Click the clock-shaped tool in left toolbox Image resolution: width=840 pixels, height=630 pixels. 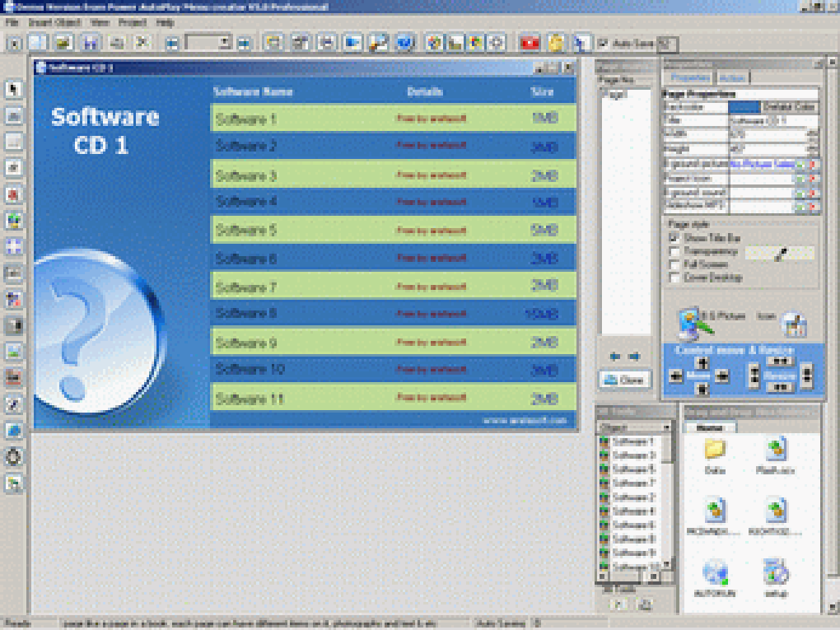[14, 457]
